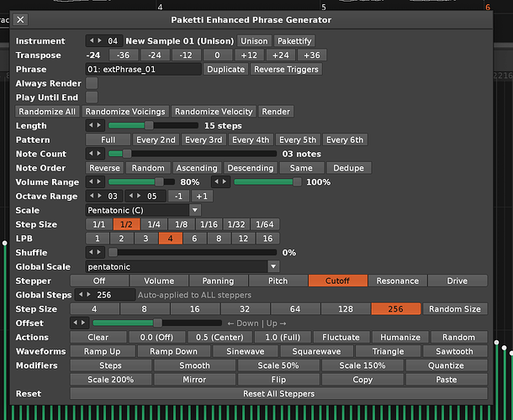Click the Offset decrement arrow
This screenshot has height=420, width=513.
[x=76, y=323]
